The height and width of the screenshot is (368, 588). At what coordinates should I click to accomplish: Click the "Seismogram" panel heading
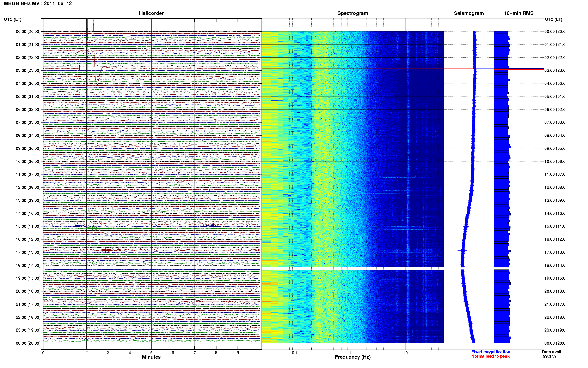469,13
